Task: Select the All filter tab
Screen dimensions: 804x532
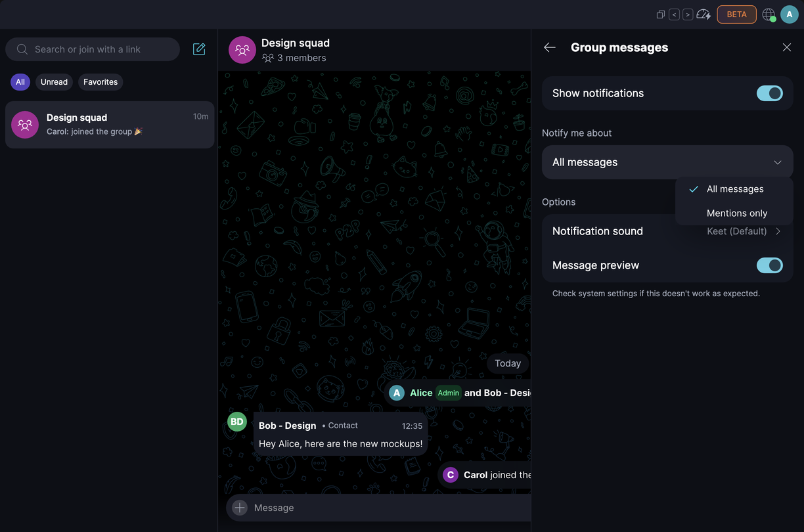Action: pos(20,82)
